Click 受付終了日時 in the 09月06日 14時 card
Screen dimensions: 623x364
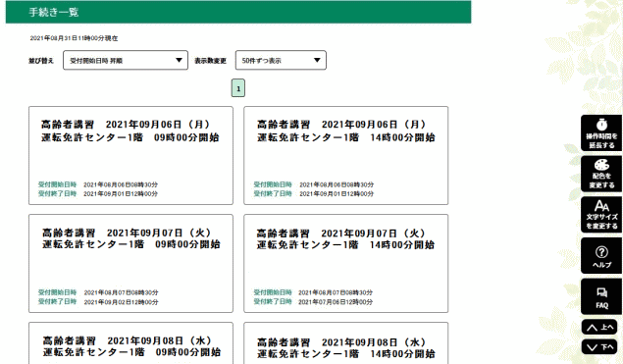tap(273, 194)
